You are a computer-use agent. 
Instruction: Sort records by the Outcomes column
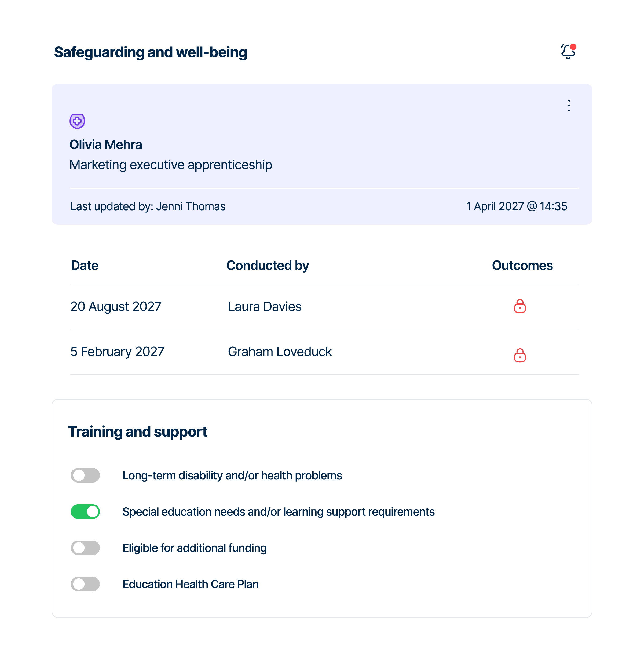[522, 265]
